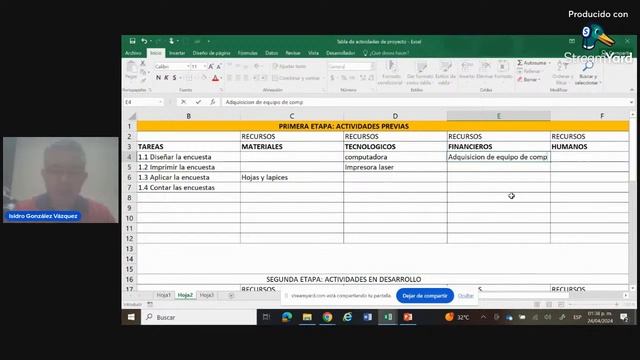640x360 pixels.
Task: Open Insert Function fx icon
Action: pos(213,102)
